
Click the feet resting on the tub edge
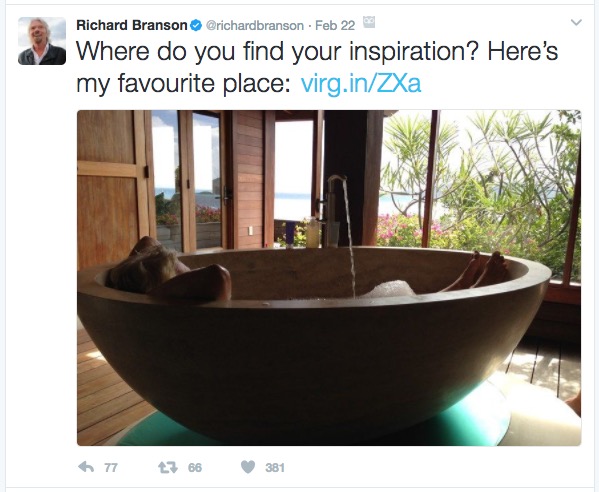click(x=478, y=270)
